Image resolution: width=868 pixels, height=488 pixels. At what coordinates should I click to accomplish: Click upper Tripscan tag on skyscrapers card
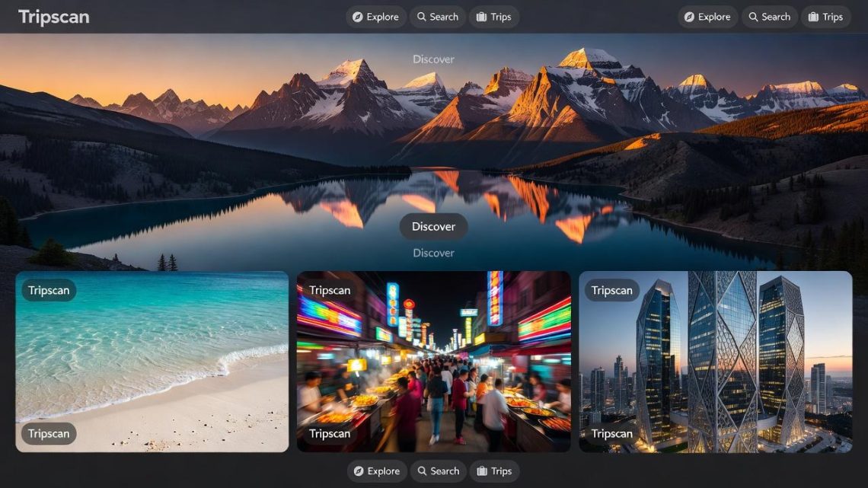(611, 291)
